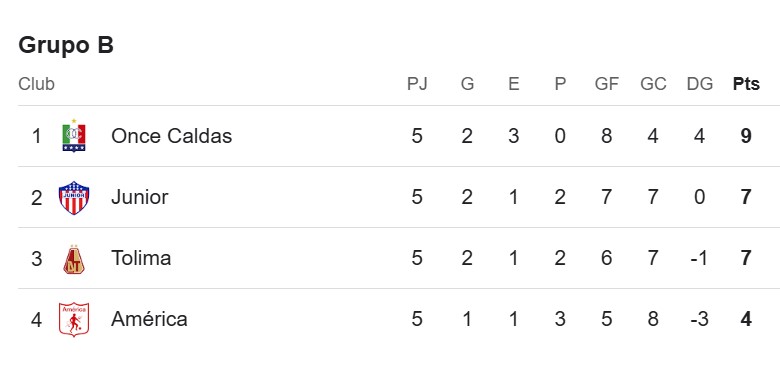Click the E draws column header
The image size is (780, 378).
tap(514, 84)
